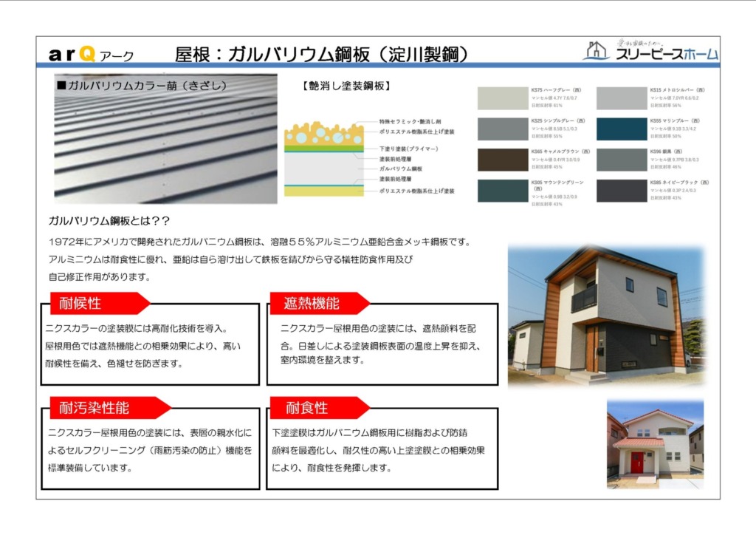Click the red 耐候性 label

pyautogui.click(x=100, y=303)
